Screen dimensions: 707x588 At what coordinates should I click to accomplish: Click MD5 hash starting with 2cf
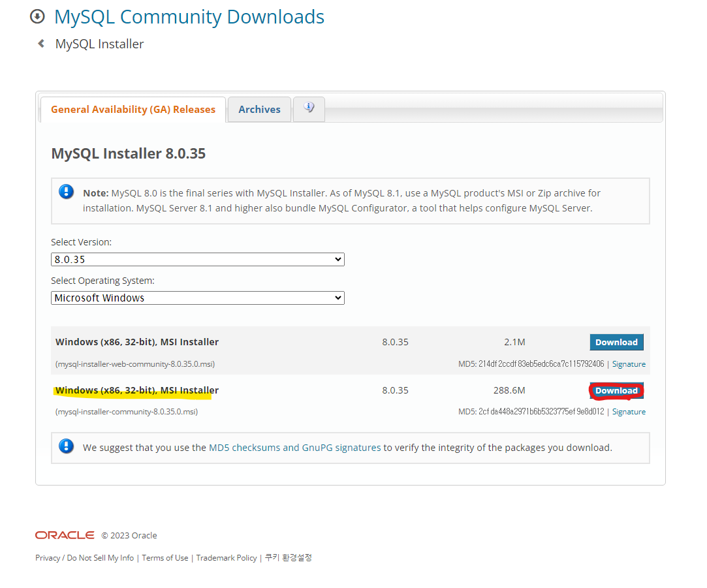541,412
